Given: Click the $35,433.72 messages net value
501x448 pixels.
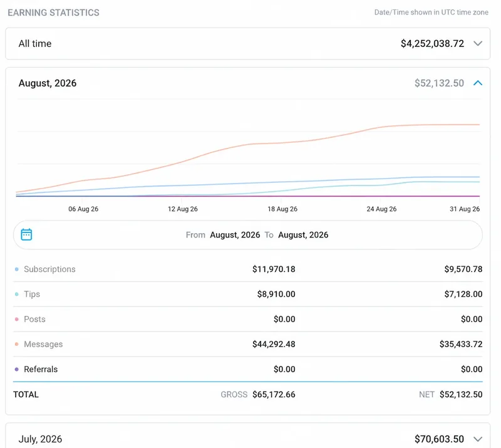Looking at the screenshot, I should pyautogui.click(x=461, y=344).
